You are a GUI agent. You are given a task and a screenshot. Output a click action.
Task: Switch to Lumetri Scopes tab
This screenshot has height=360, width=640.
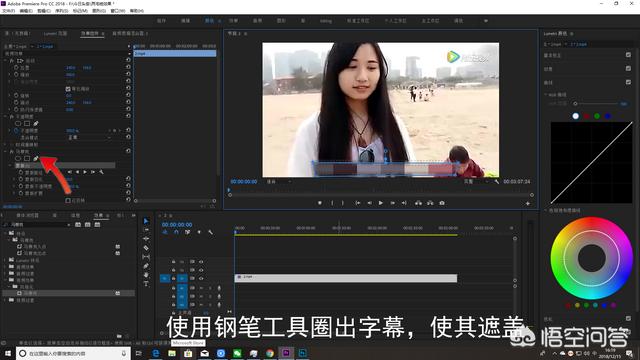55,33
